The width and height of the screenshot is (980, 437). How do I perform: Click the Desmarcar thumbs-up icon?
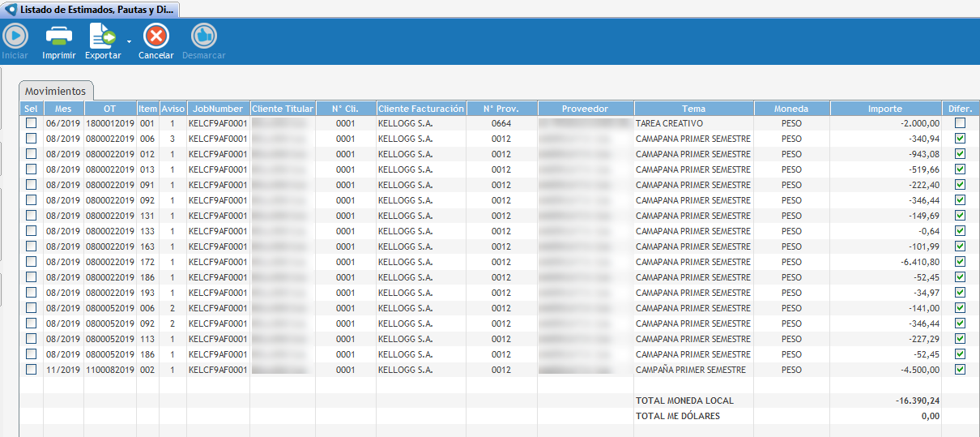pyautogui.click(x=203, y=36)
